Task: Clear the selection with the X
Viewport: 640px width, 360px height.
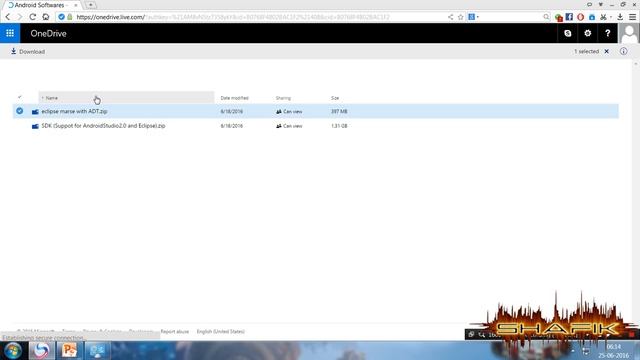Action: (x=607, y=51)
